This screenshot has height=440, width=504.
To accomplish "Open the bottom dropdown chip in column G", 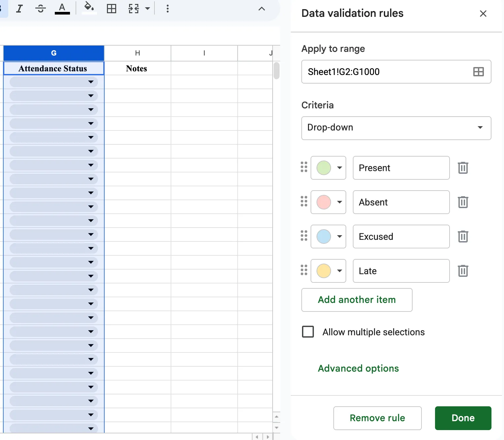I will pyautogui.click(x=54, y=428).
